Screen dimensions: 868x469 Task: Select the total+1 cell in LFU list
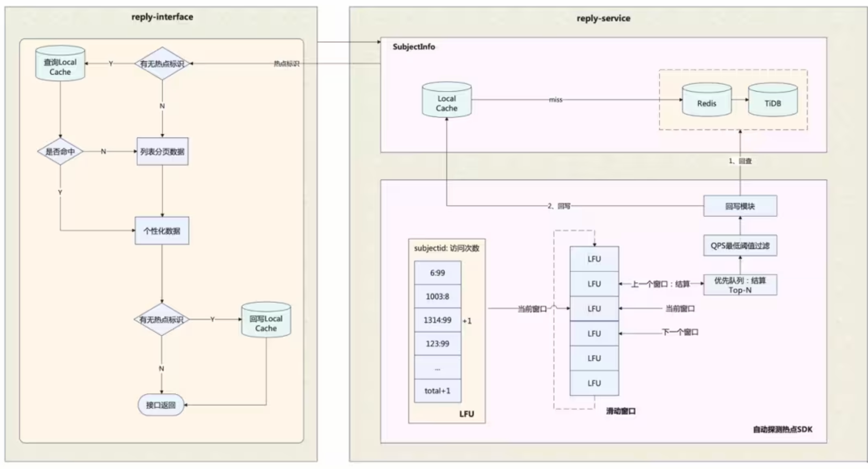[438, 391]
